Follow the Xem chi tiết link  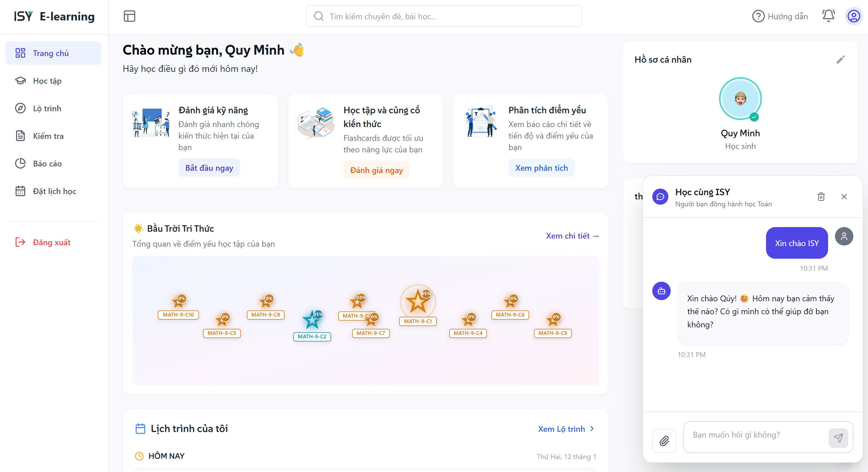coord(572,236)
